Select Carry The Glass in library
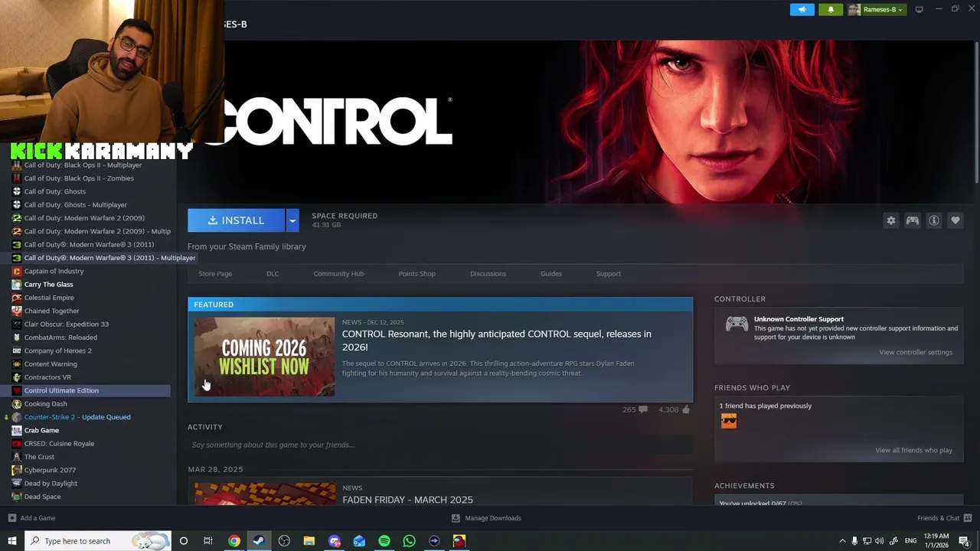Screen dimensions: 980x551 point(48,284)
